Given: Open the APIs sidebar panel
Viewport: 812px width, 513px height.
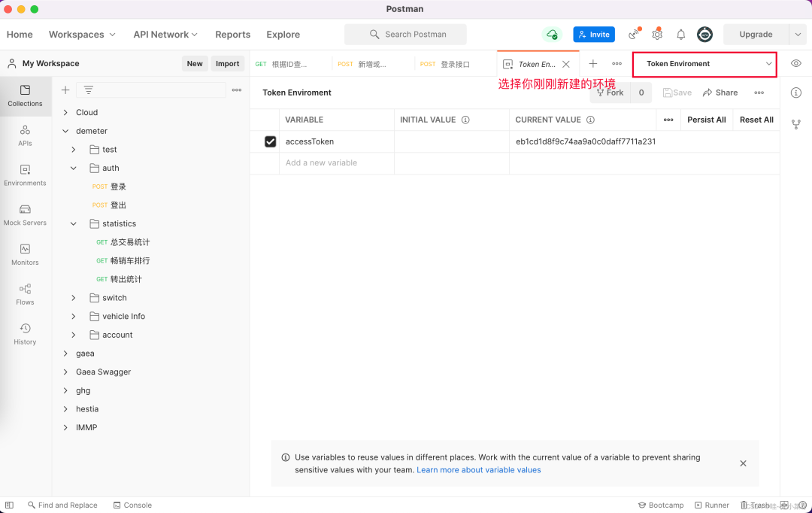Looking at the screenshot, I should 25,135.
